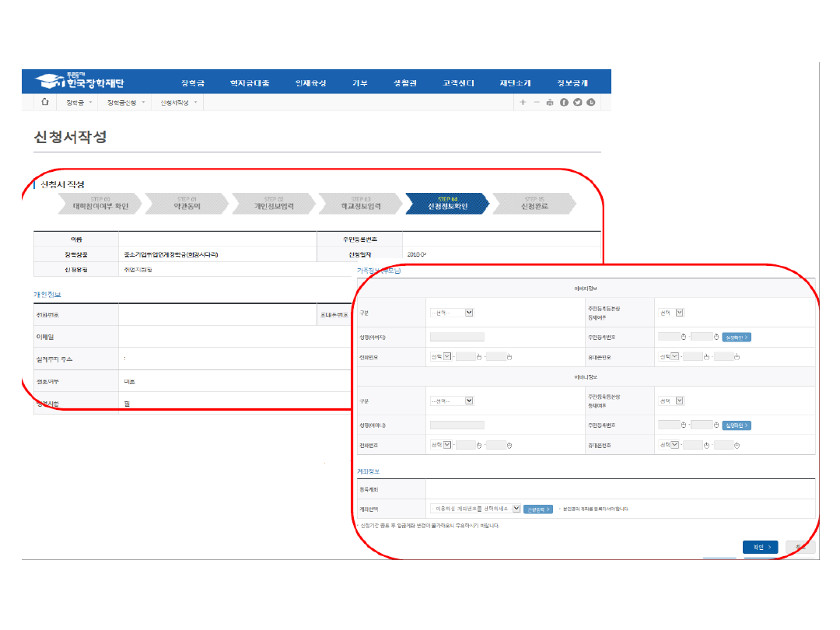Expand the 장학금신청 breadcrumb dropdown
840x630 pixels.
tap(125, 103)
